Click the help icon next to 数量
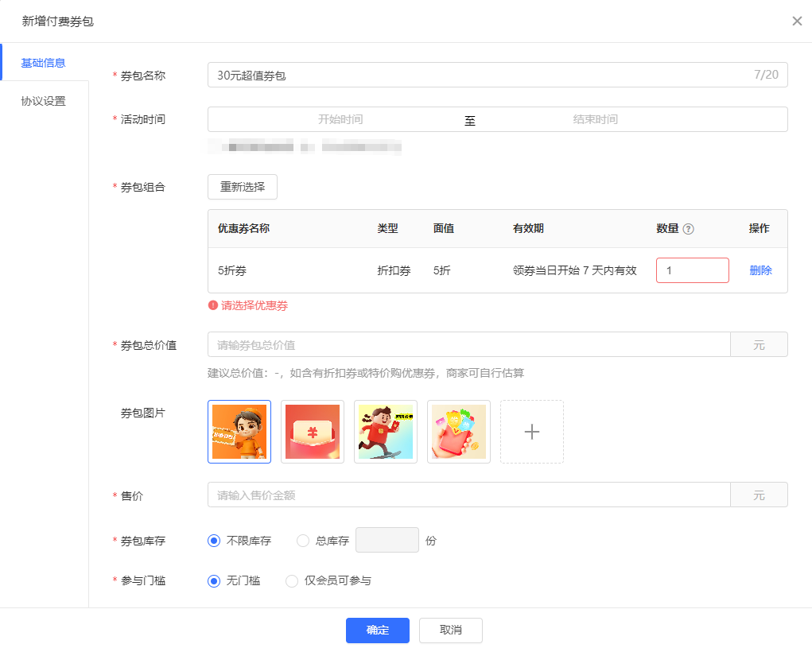The width and height of the screenshot is (812, 648). click(x=689, y=229)
